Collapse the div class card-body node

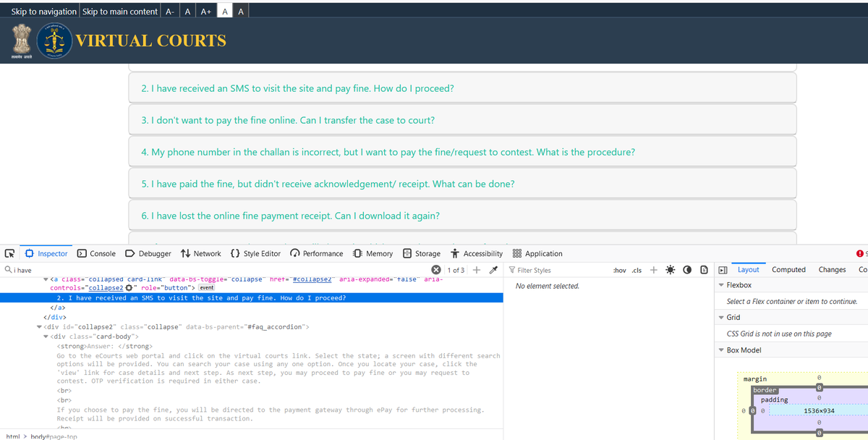click(x=46, y=336)
